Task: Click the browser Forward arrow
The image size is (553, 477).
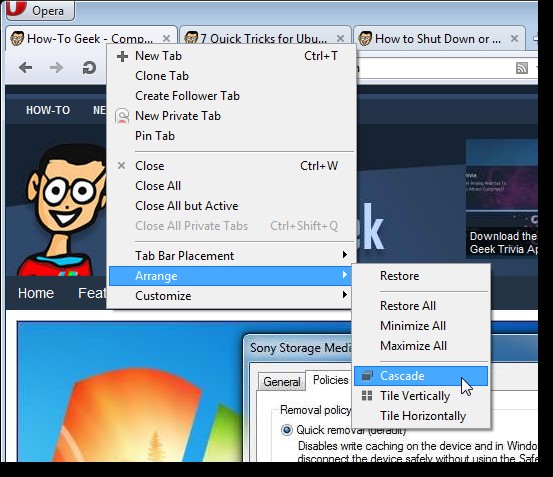Action: (56, 67)
